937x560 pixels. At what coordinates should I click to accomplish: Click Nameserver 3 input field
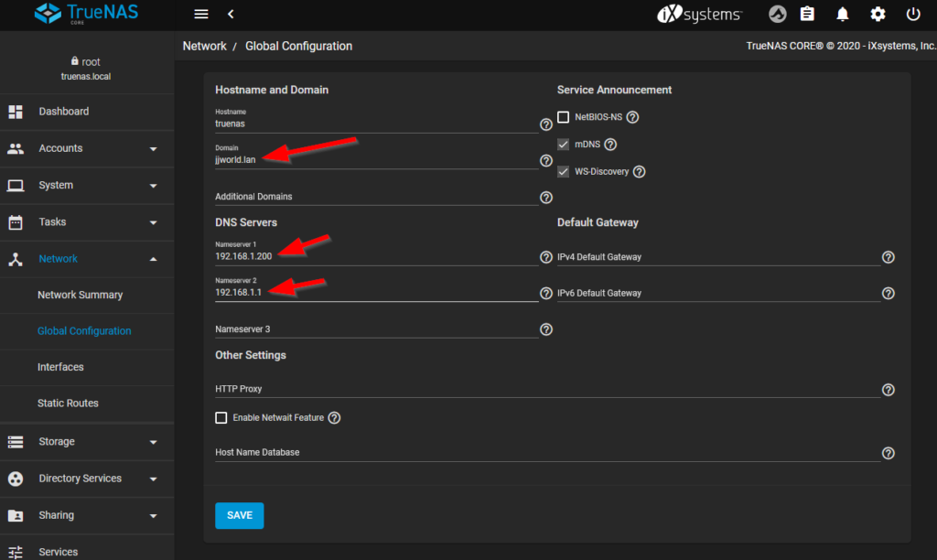376,329
